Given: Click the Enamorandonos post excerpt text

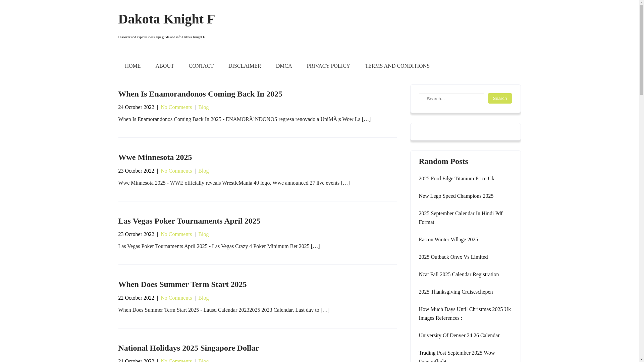Looking at the screenshot, I should coord(244,119).
